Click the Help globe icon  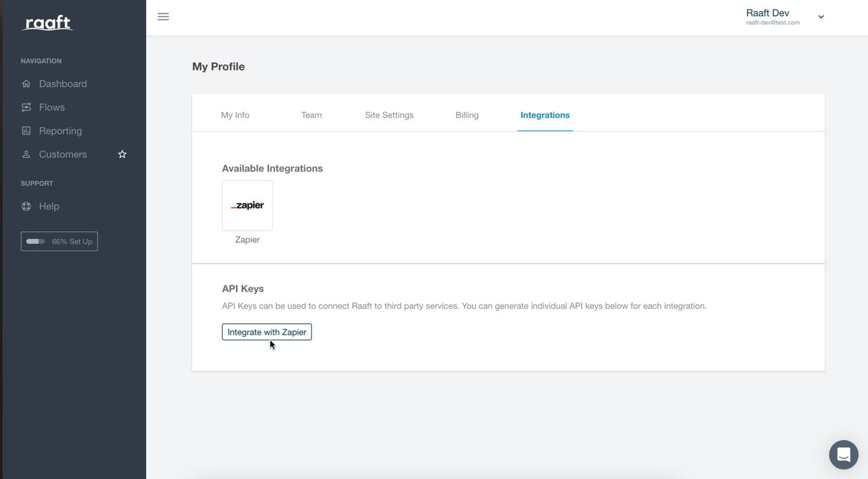click(x=26, y=206)
